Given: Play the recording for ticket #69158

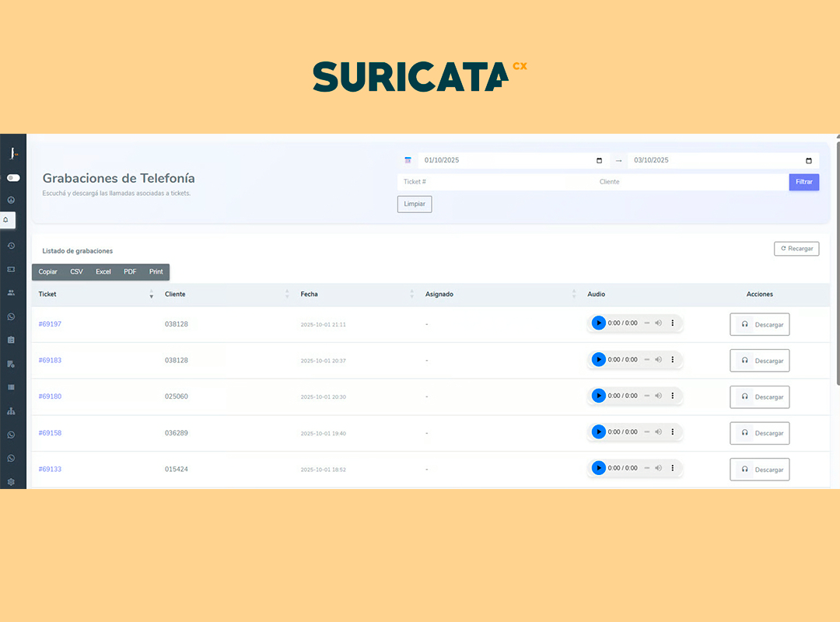Looking at the screenshot, I should coord(598,432).
